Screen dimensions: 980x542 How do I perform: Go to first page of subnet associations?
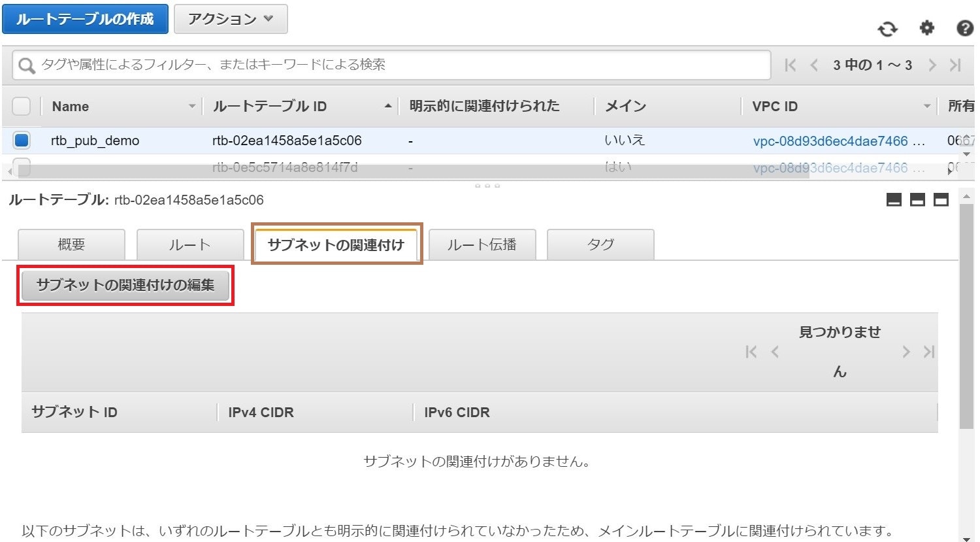pos(751,352)
